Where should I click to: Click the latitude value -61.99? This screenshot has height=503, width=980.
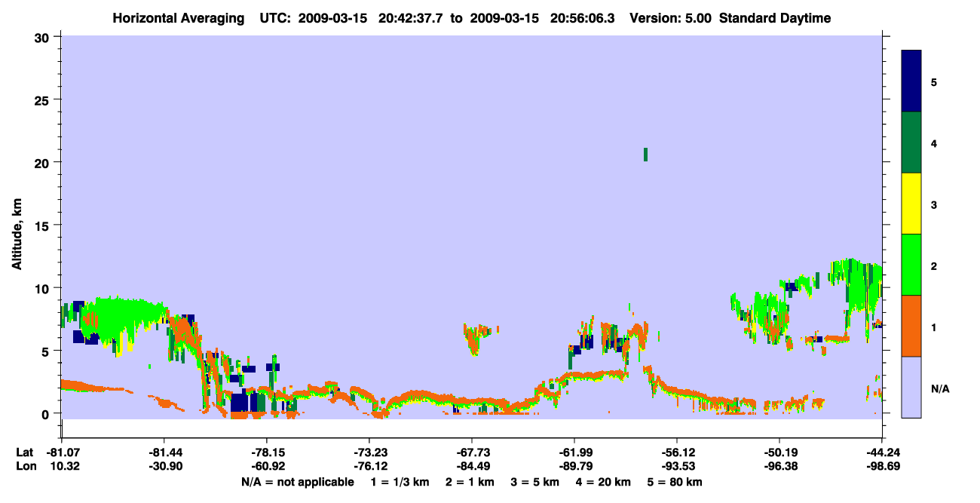coord(574,452)
